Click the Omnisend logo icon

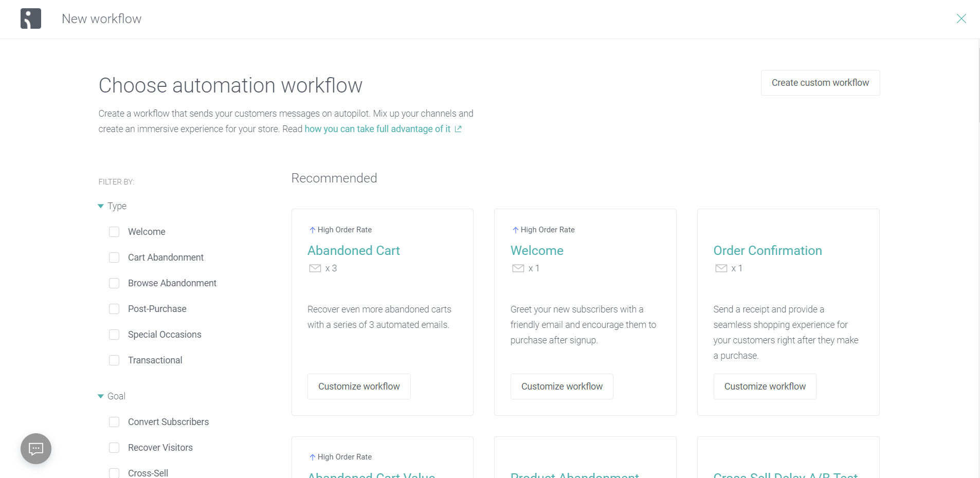31,19
